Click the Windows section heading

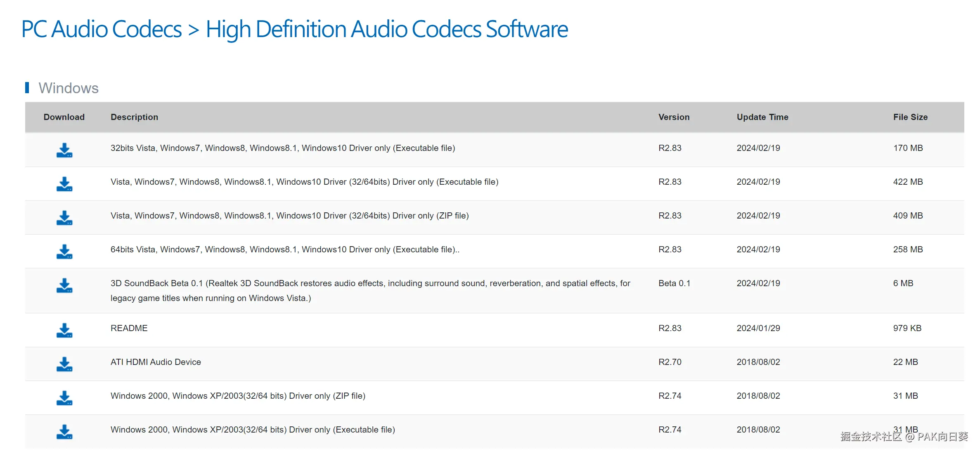coord(69,88)
